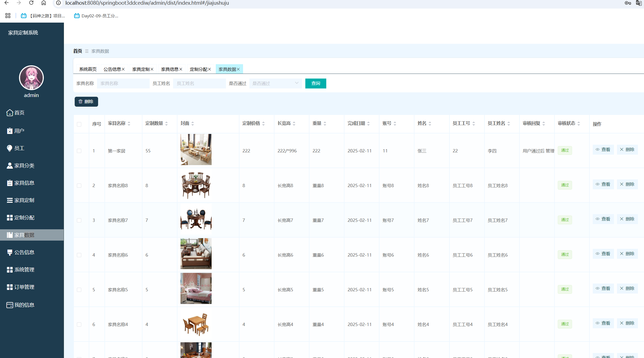
Task: Close the 公告信息 tab with its X
Action: pos(123,69)
